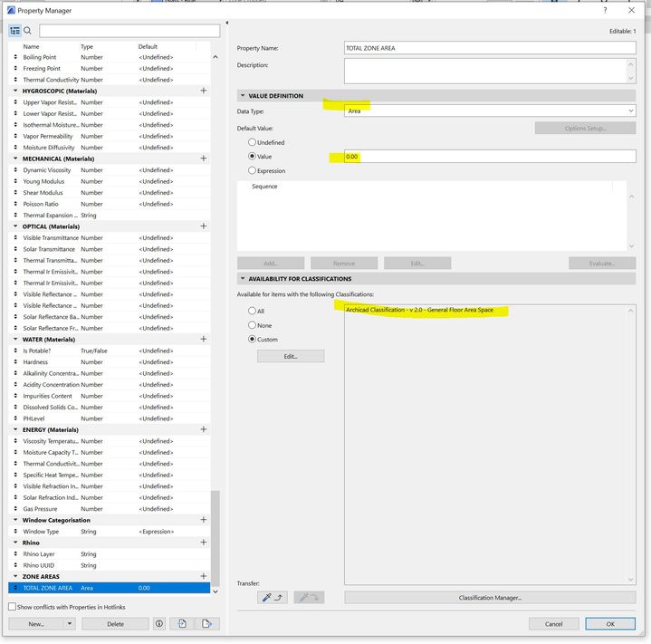
Task: Collapse the MECHANICAL (Materials) group
Action: click(15, 159)
